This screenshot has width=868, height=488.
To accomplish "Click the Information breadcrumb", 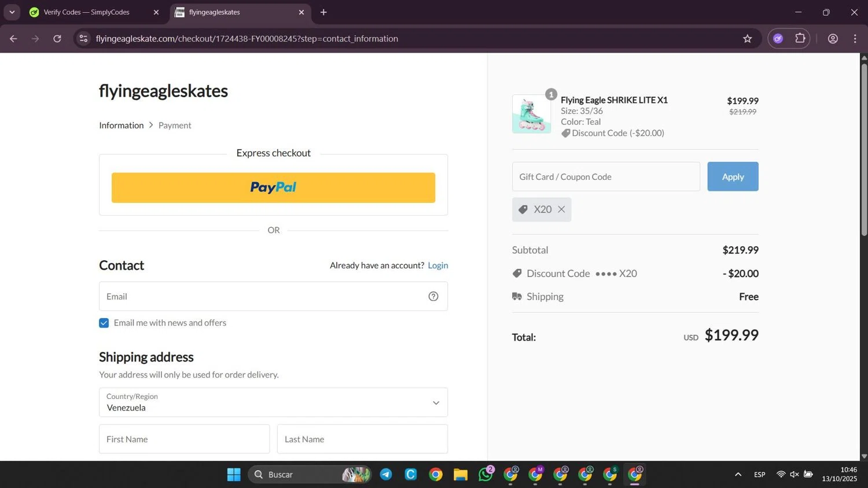I will (122, 125).
